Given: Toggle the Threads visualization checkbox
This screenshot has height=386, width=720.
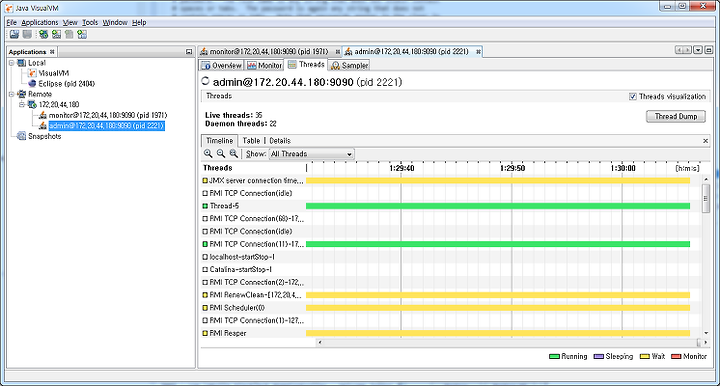Looking at the screenshot, I should coord(633,96).
